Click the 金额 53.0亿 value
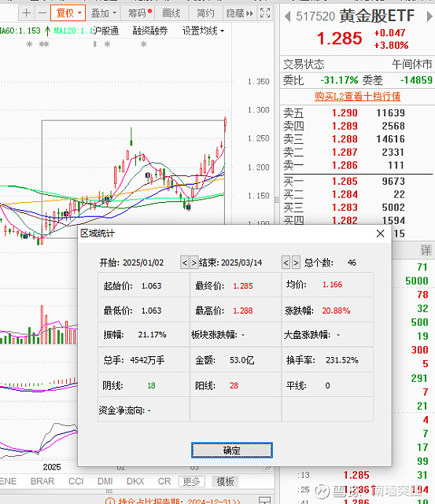 pyautogui.click(x=241, y=360)
